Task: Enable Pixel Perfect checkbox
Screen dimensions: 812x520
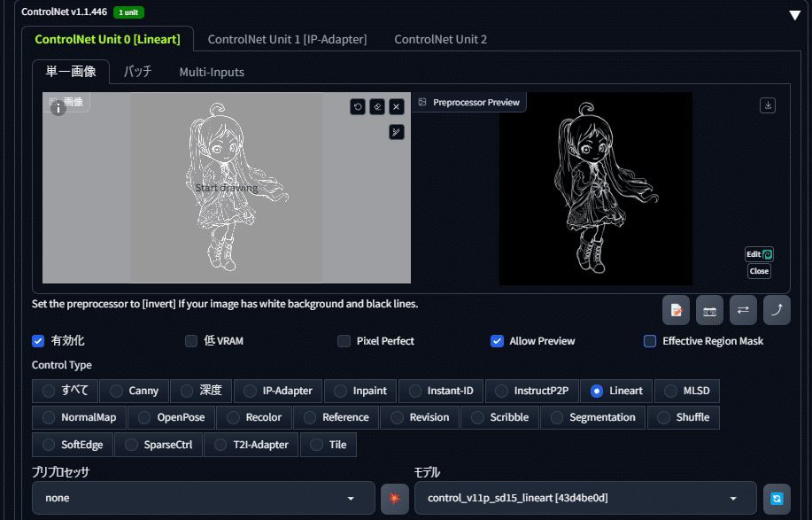Action: (x=344, y=341)
